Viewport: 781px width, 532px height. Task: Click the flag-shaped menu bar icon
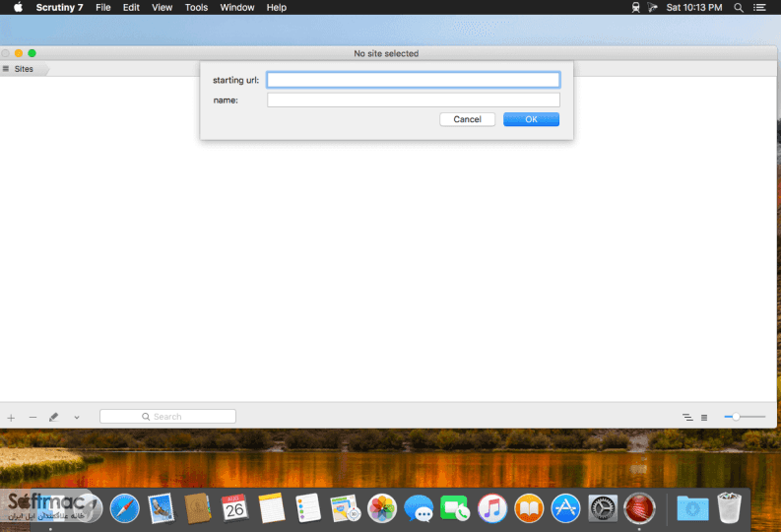tap(652, 8)
